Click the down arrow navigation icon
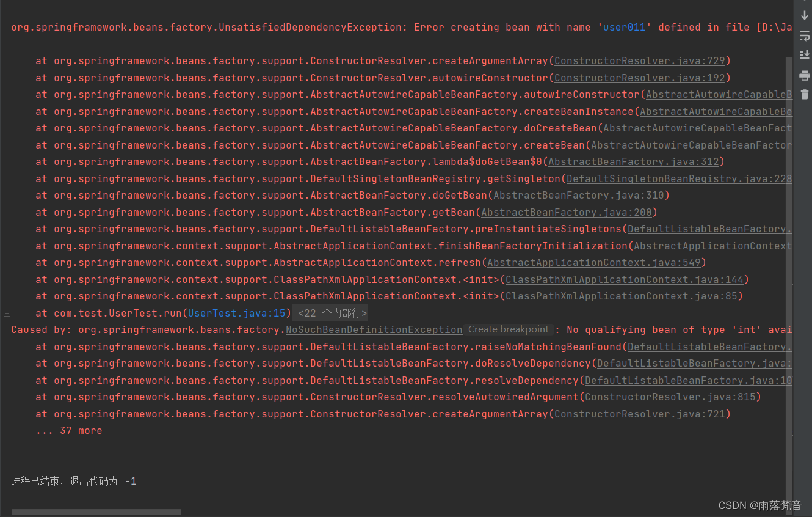 click(805, 15)
